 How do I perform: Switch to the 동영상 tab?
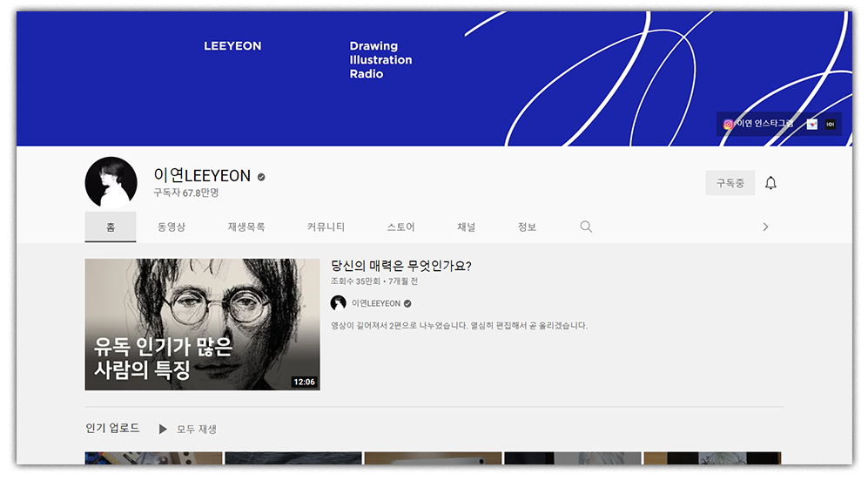pos(171,227)
